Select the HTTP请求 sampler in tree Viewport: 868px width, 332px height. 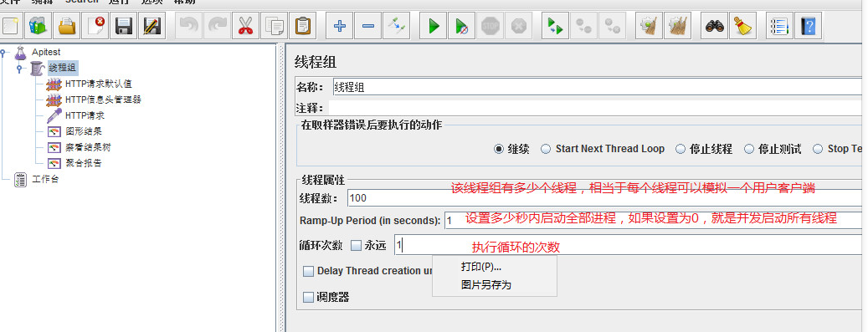pos(85,115)
